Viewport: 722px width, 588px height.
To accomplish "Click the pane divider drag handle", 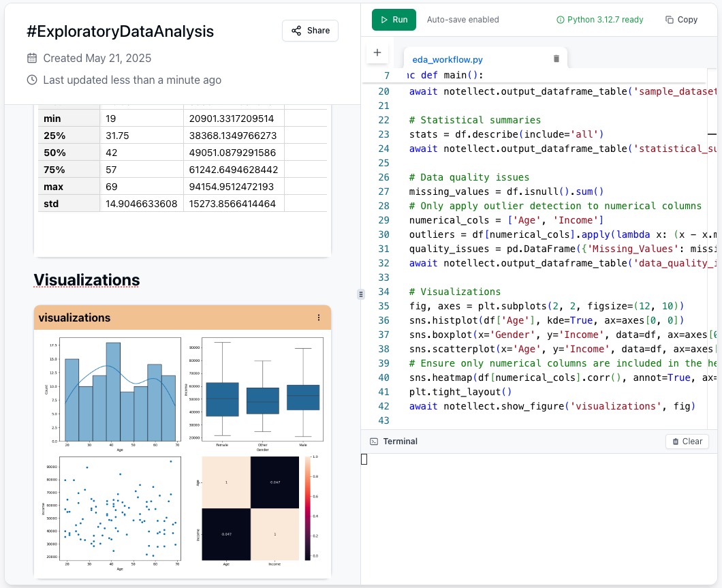I will pyautogui.click(x=361, y=294).
